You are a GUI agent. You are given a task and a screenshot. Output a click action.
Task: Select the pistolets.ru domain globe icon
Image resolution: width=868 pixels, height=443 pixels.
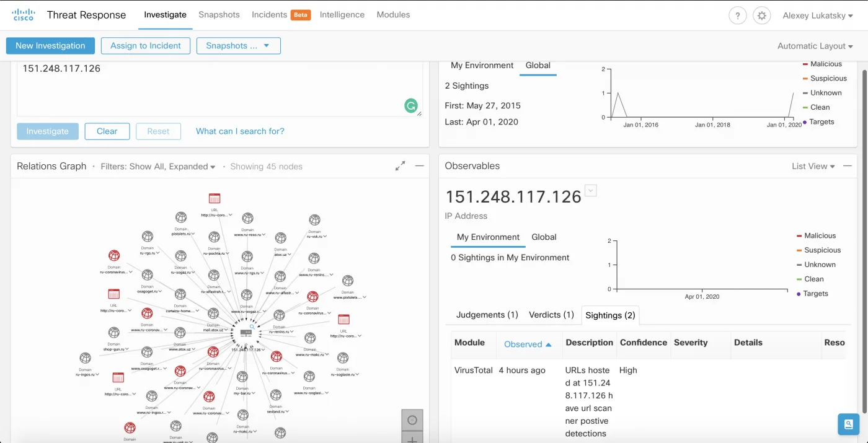(180, 217)
